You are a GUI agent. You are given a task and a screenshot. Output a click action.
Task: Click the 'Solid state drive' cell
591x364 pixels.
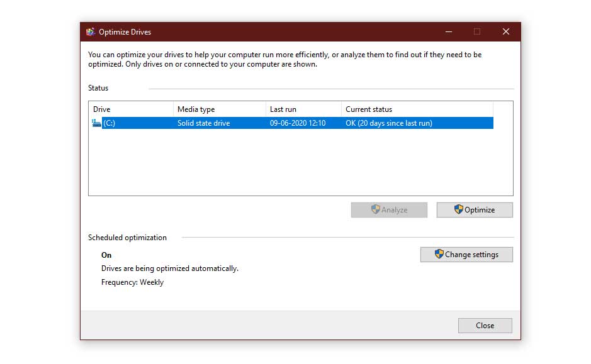pos(203,123)
